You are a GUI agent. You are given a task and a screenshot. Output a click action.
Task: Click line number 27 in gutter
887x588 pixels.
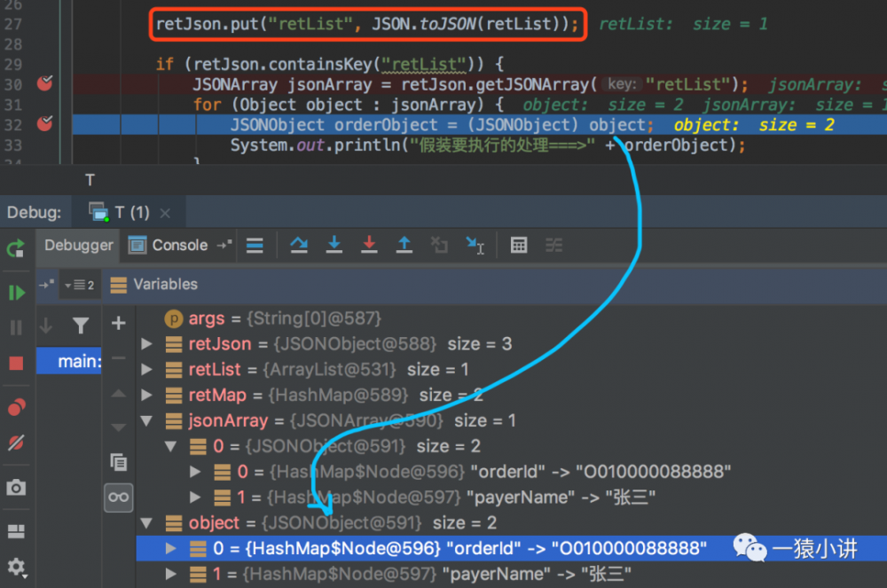12,24
